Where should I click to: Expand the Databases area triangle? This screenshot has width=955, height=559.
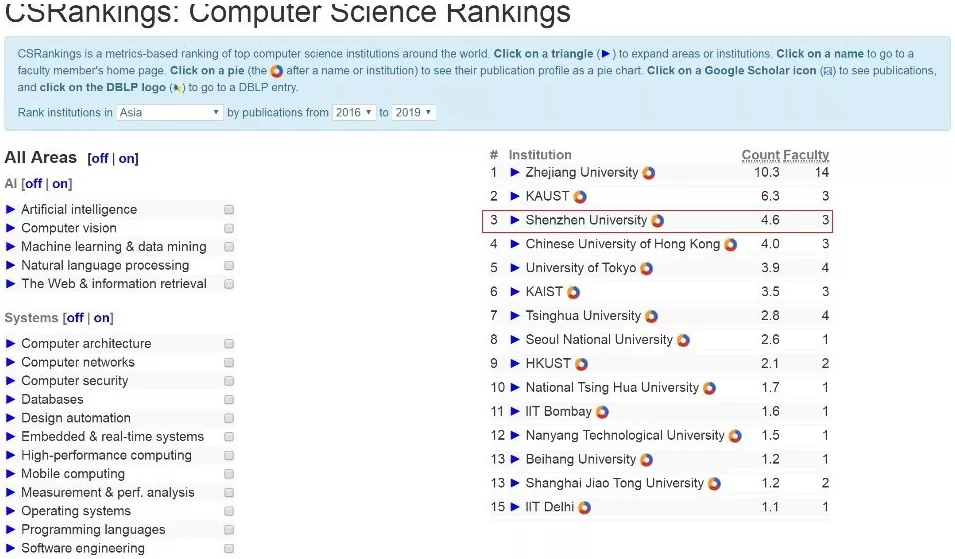(10, 399)
